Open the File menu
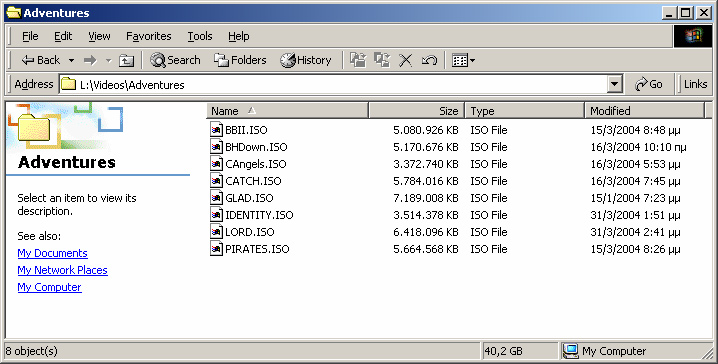Viewport: 718px width, 364px height. pyautogui.click(x=30, y=36)
